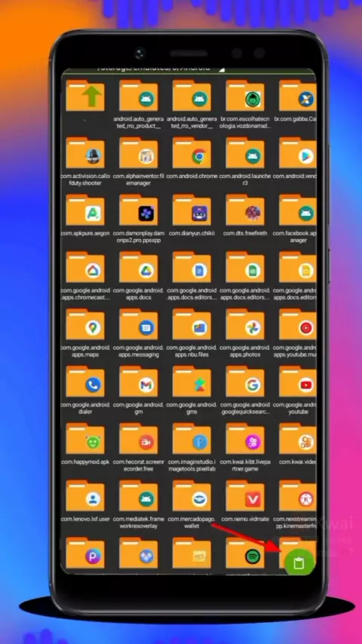Open the YouTube Music apps.youtube.mu folder
362x644 pixels.
[297, 324]
